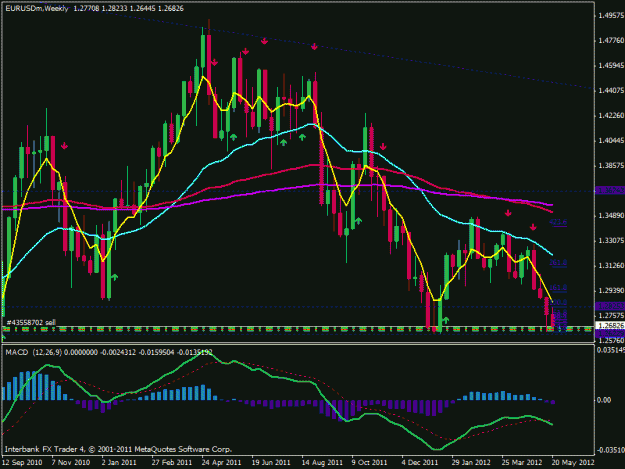The width and height of the screenshot is (625, 469).
Task: Click the 1.44075 price axis label
Action: (611, 90)
